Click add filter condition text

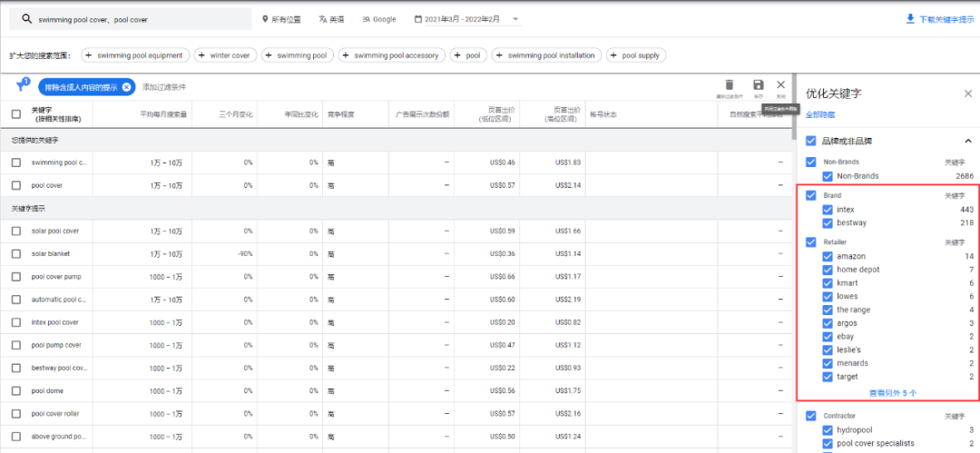click(163, 87)
